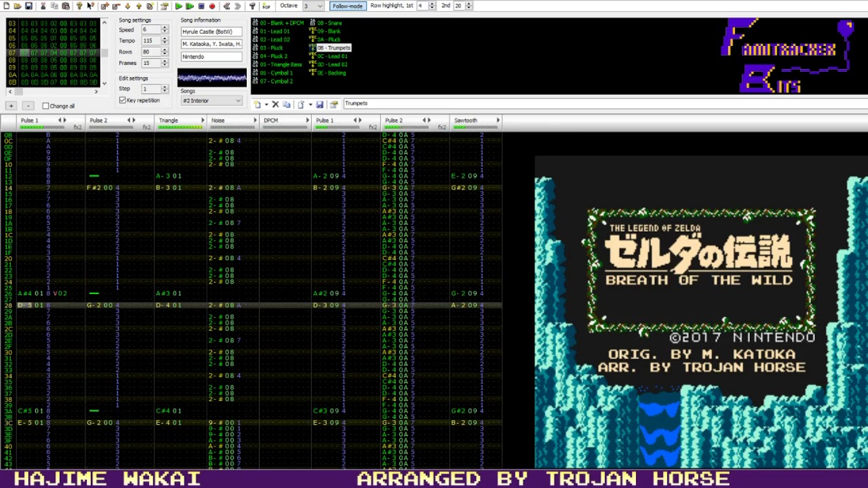This screenshot has height=488, width=868.
Task: Save instrument to file icon
Action: coord(319,104)
